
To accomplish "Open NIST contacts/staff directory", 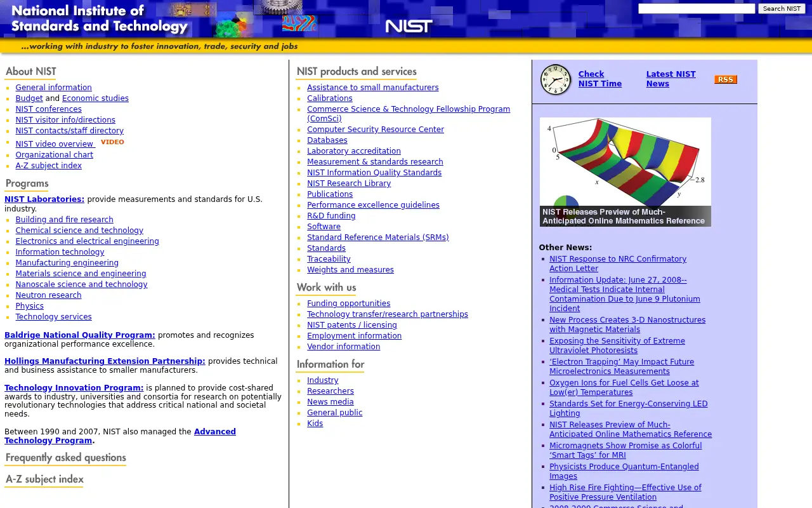I will click(69, 131).
